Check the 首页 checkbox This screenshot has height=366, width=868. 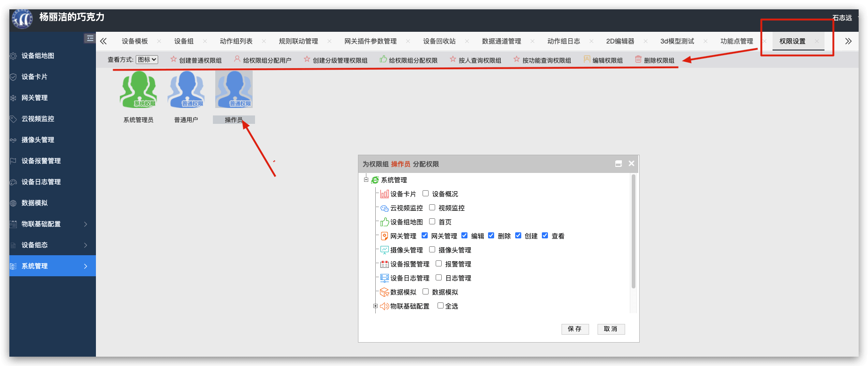(x=432, y=222)
